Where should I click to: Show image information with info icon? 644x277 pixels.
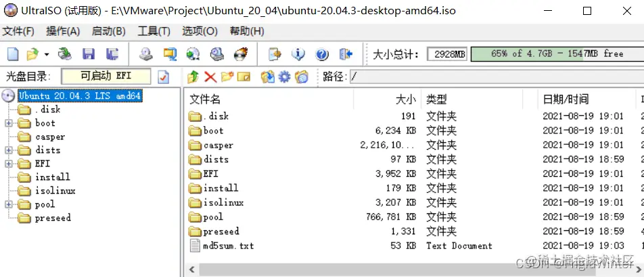[x=298, y=54]
